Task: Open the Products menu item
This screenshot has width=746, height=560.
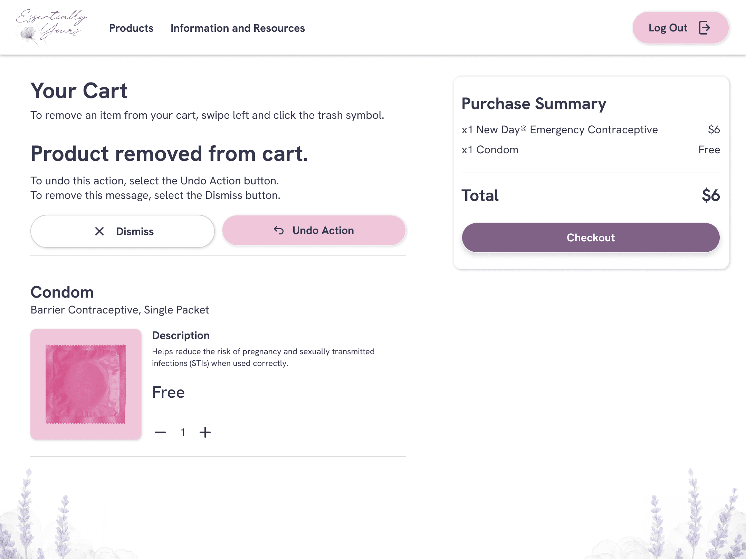Action: [131, 28]
